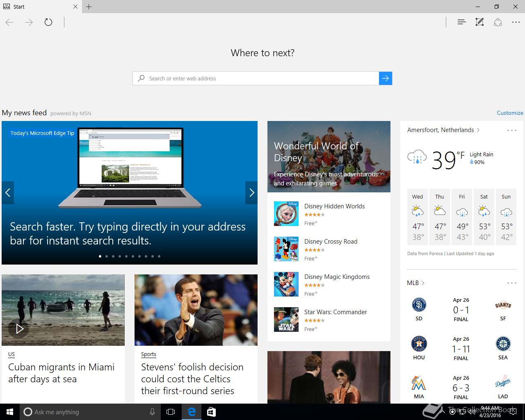Click the browser Back arrow

[9, 22]
